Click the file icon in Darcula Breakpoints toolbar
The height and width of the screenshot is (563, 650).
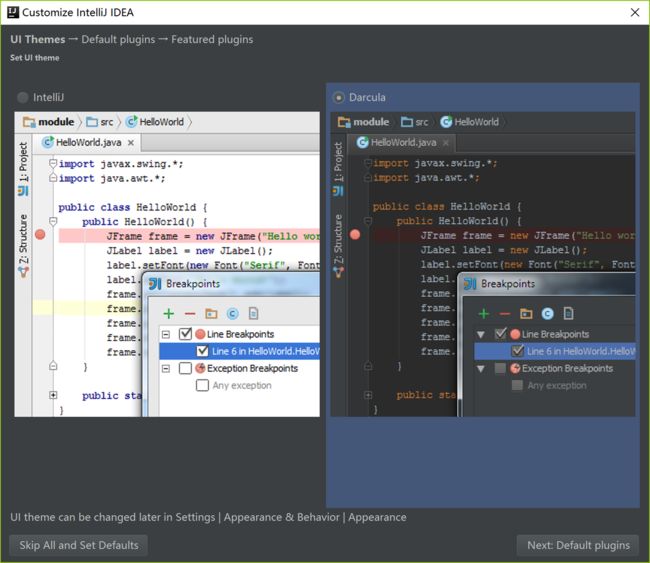(x=568, y=313)
